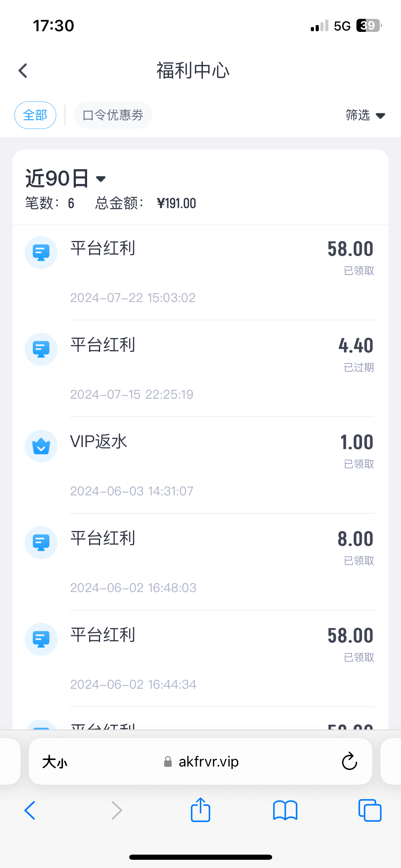This screenshot has height=868, width=401.
Task: Tap the VIP返水 crown icon
Action: pyautogui.click(x=41, y=446)
